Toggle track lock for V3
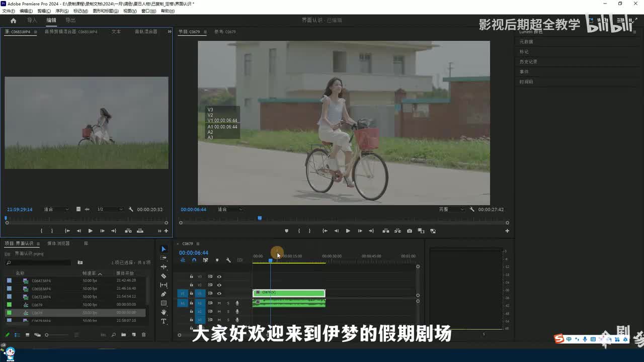This screenshot has height=362, width=644. point(191,277)
